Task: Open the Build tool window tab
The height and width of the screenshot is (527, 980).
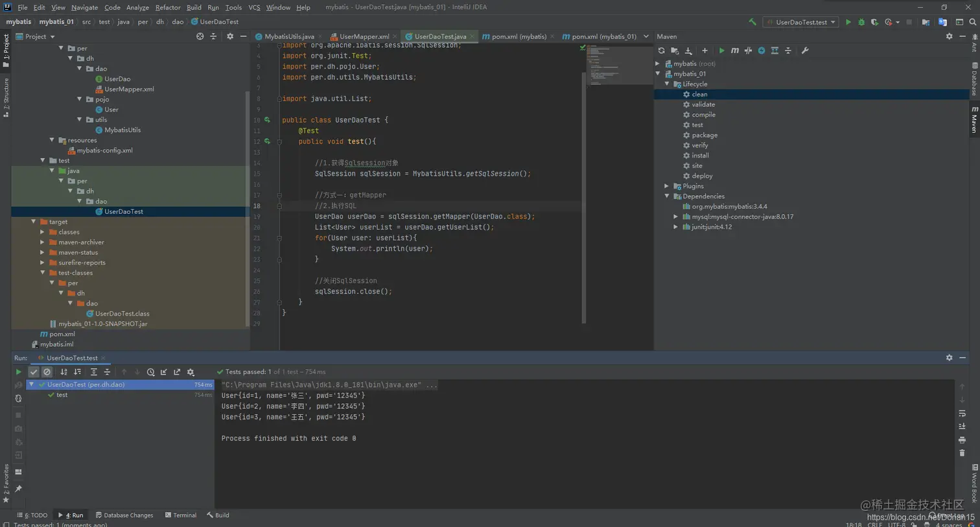Action: tap(218, 515)
